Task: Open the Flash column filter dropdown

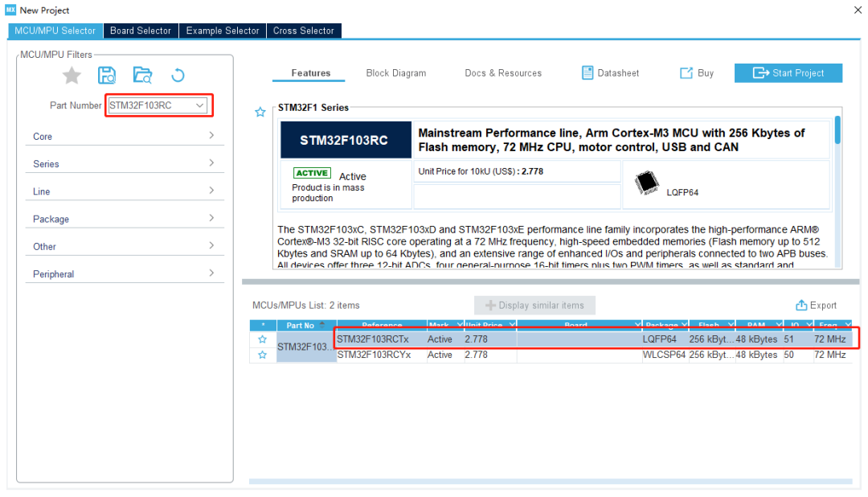Action: coord(731,325)
